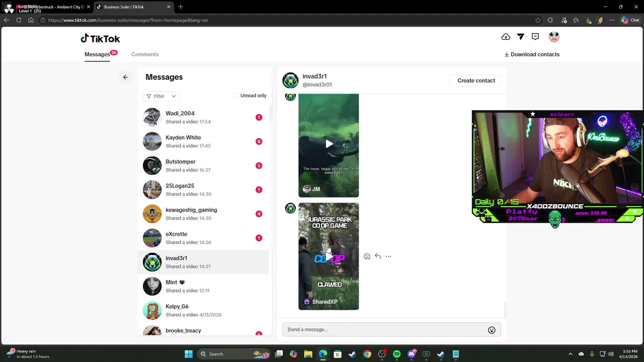
Task: Close the Business Suite TikTok tab
Action: [x=169, y=7]
